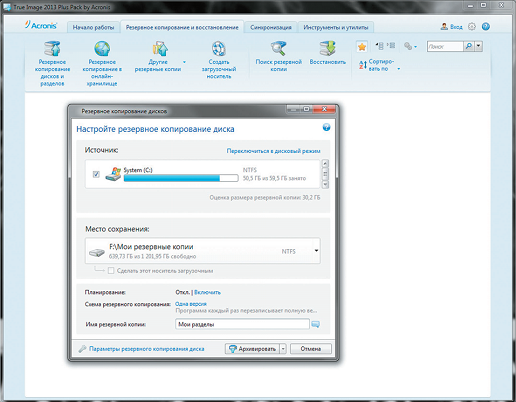Click Резервное копирование дисков и разделов label
The height and width of the screenshot is (402, 516).
click(x=52, y=73)
